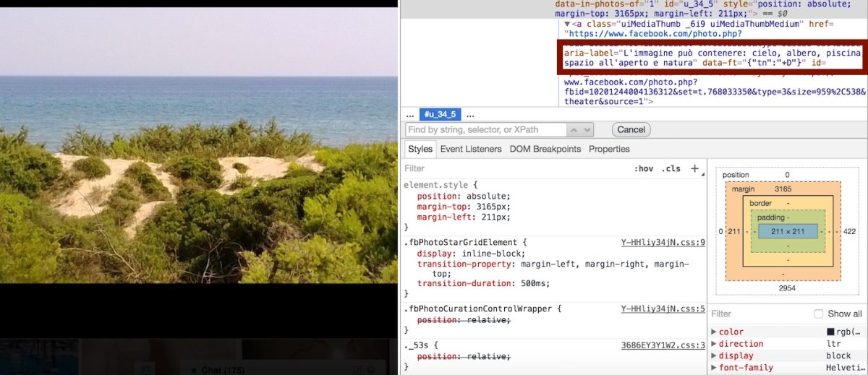Cancel the DOM search
The height and width of the screenshot is (375, 868).
631,130
